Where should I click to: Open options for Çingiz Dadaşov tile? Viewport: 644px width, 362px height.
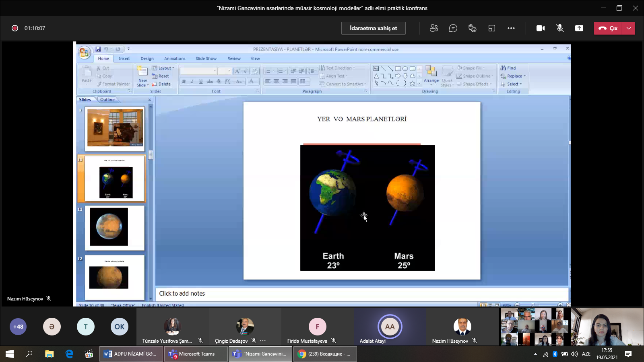[263, 341]
